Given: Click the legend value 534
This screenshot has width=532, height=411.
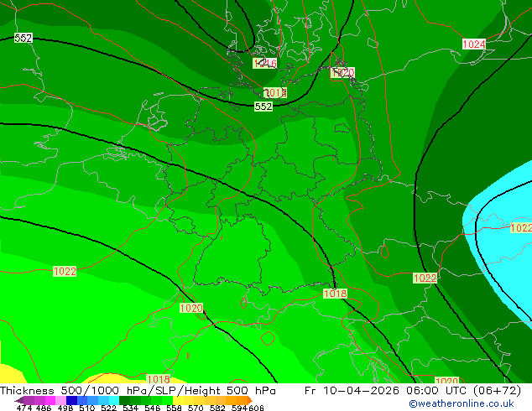Looking at the screenshot, I should 131,408.
